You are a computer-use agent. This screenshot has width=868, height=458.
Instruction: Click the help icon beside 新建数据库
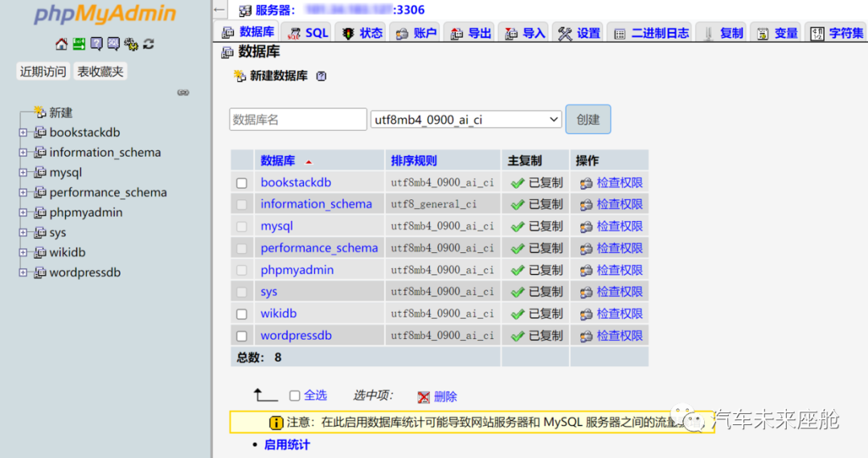click(321, 76)
